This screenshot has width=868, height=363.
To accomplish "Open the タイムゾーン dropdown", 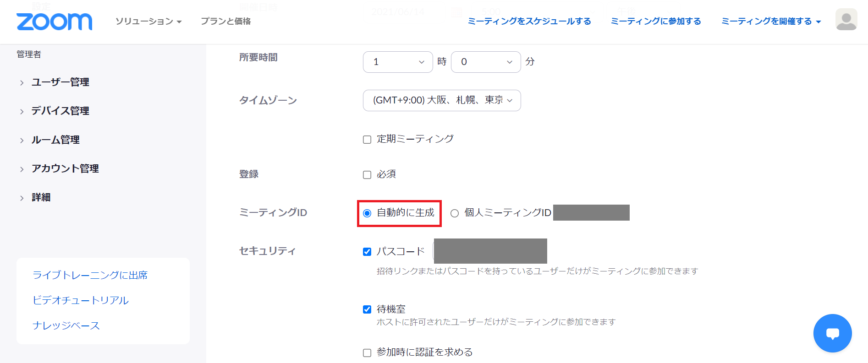I will click(x=441, y=100).
